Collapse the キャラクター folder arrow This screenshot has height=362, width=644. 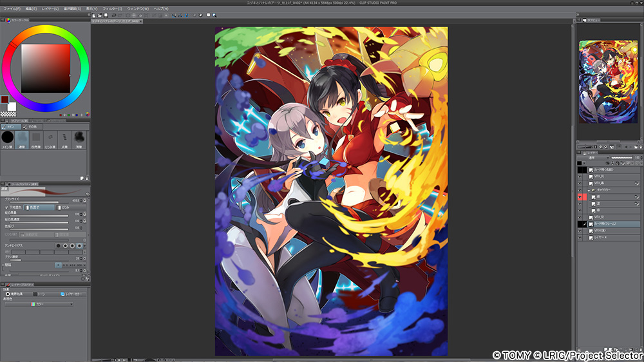[589, 190]
